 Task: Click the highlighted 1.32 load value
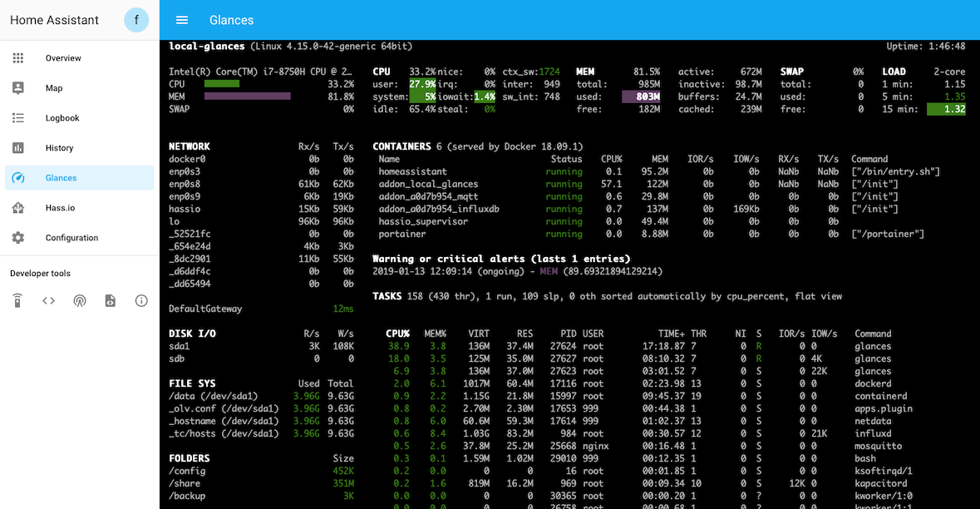click(x=946, y=109)
